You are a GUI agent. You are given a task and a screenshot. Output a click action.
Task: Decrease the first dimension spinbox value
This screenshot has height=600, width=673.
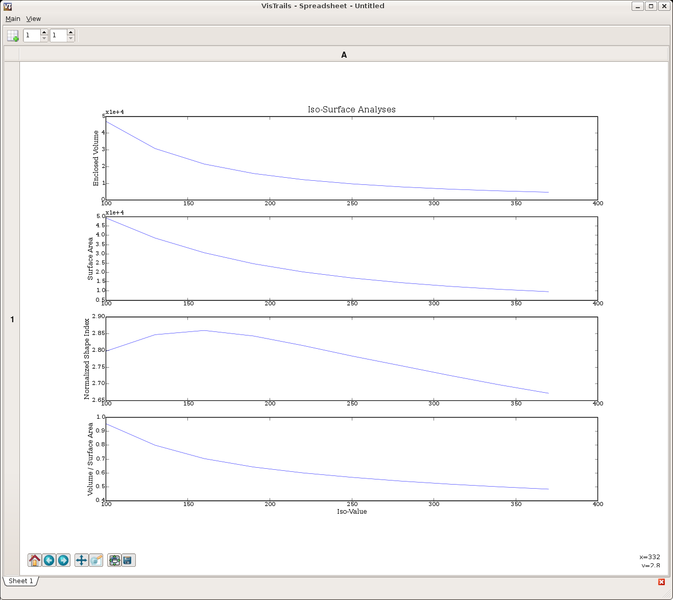(44, 39)
